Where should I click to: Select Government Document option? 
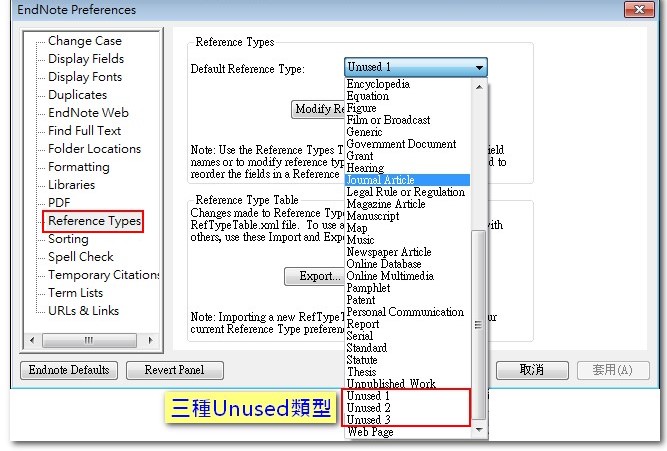click(401, 144)
